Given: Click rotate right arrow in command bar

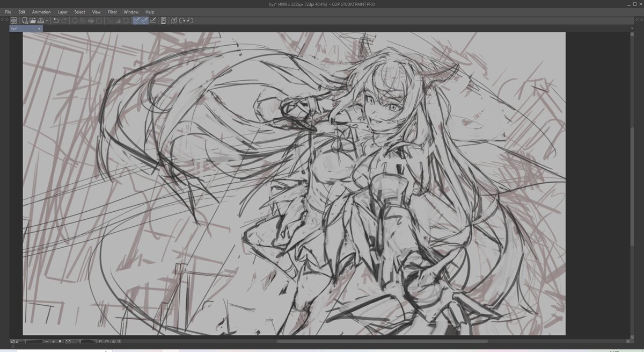Looking at the screenshot, I should pyautogui.click(x=182, y=20).
